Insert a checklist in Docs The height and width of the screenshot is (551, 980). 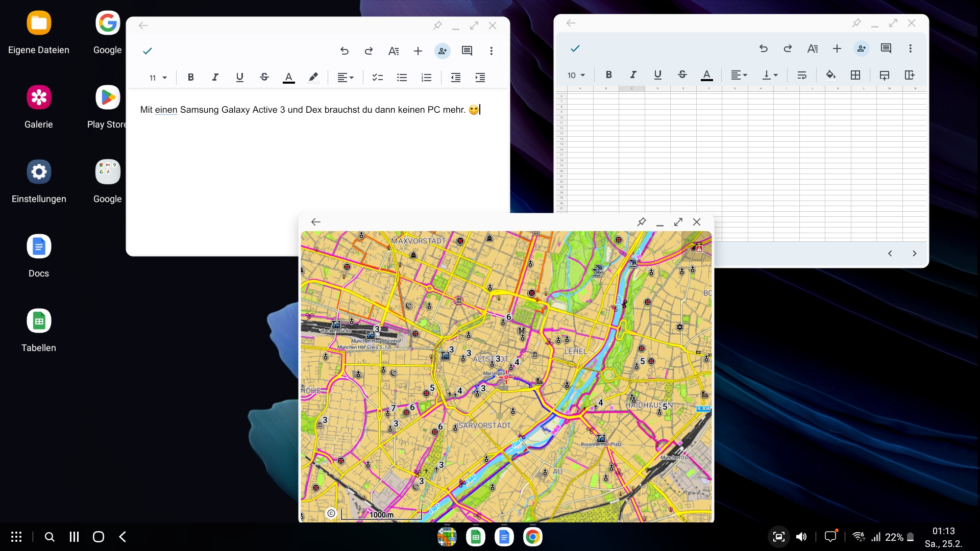(378, 78)
